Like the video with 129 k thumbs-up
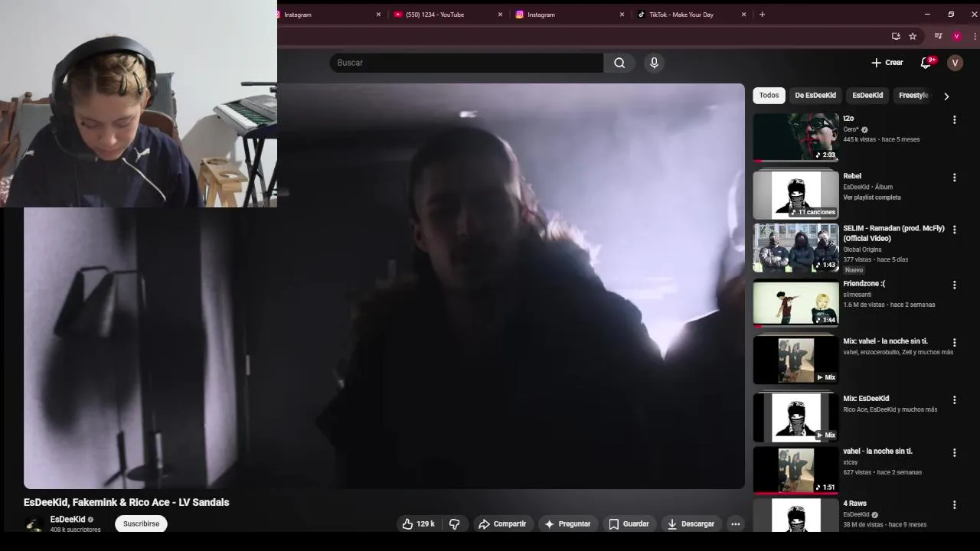Screen dimensions: 980x551 click(x=418, y=523)
